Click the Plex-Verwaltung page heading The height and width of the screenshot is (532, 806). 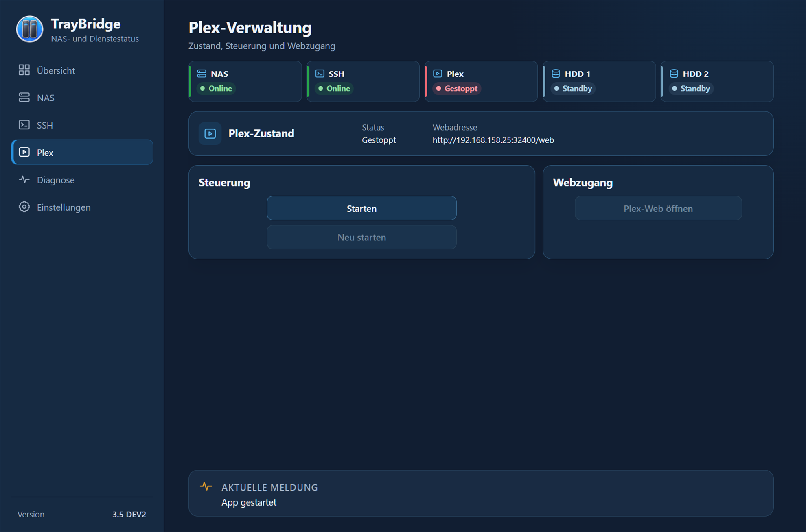pyautogui.click(x=250, y=28)
